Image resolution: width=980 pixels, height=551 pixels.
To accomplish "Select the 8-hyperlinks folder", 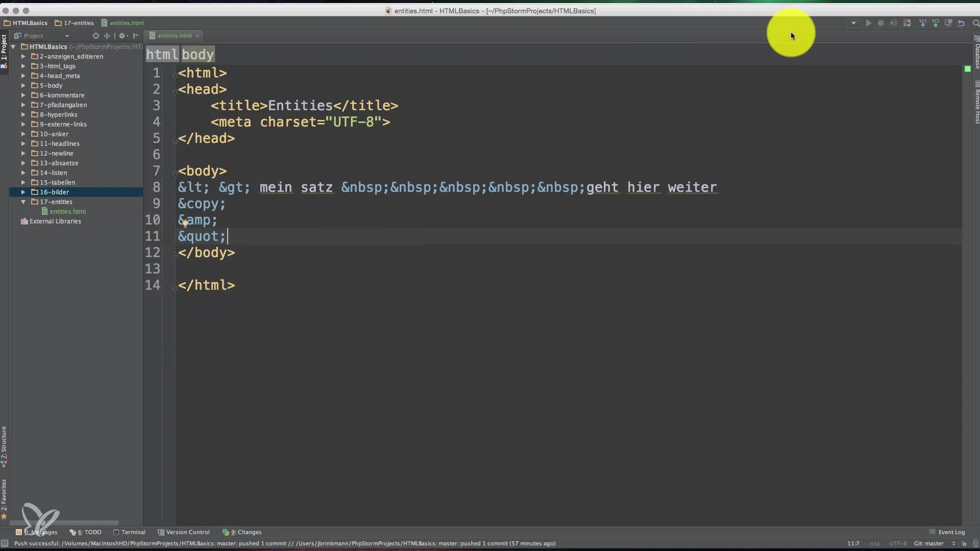I will pos(54,115).
